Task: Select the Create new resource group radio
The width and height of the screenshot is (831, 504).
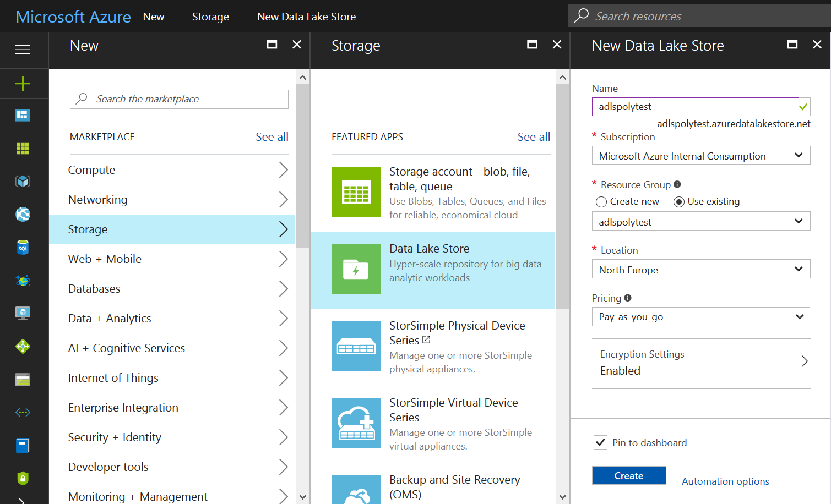Action: tap(601, 202)
